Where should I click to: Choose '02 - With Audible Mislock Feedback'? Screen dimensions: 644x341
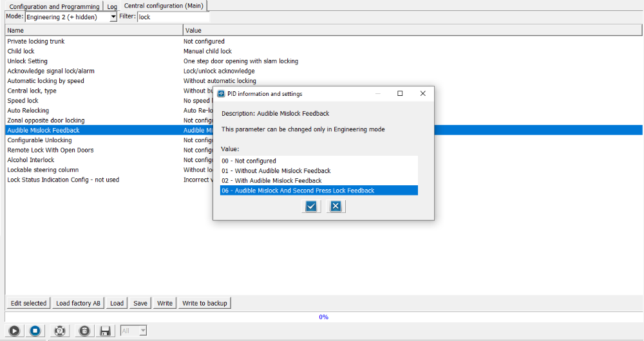tap(271, 181)
